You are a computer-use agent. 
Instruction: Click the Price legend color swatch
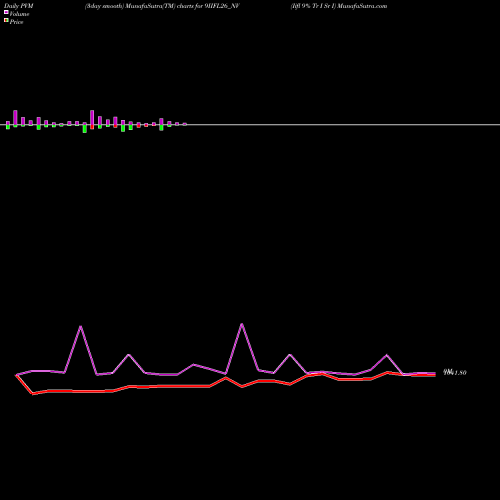(6, 21)
